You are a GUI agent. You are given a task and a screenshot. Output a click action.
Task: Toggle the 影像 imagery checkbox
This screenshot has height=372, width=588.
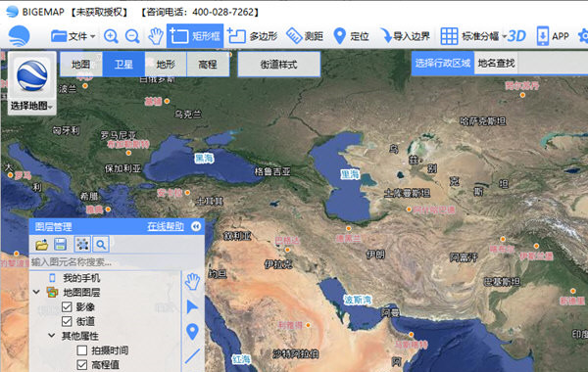click(x=67, y=306)
